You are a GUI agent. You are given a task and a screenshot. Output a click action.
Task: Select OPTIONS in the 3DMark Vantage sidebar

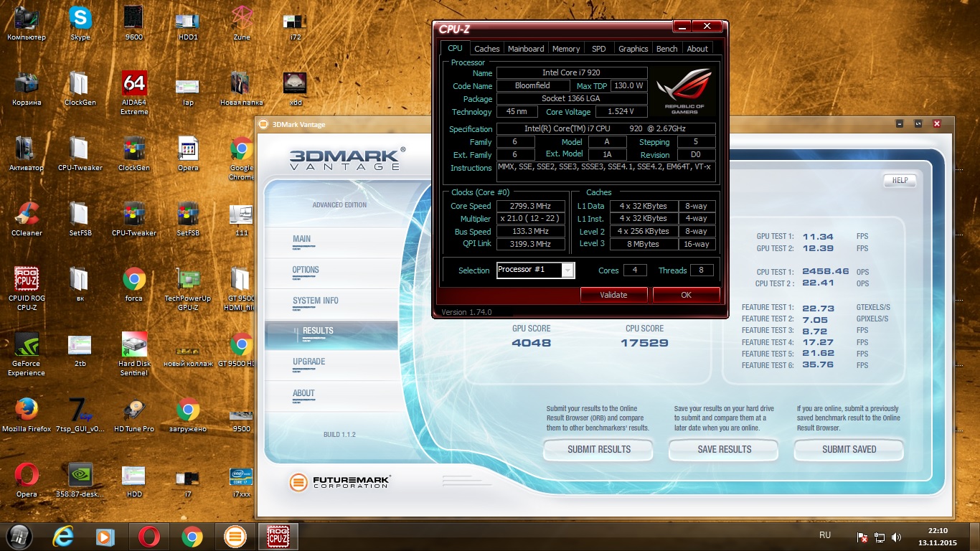pos(306,270)
